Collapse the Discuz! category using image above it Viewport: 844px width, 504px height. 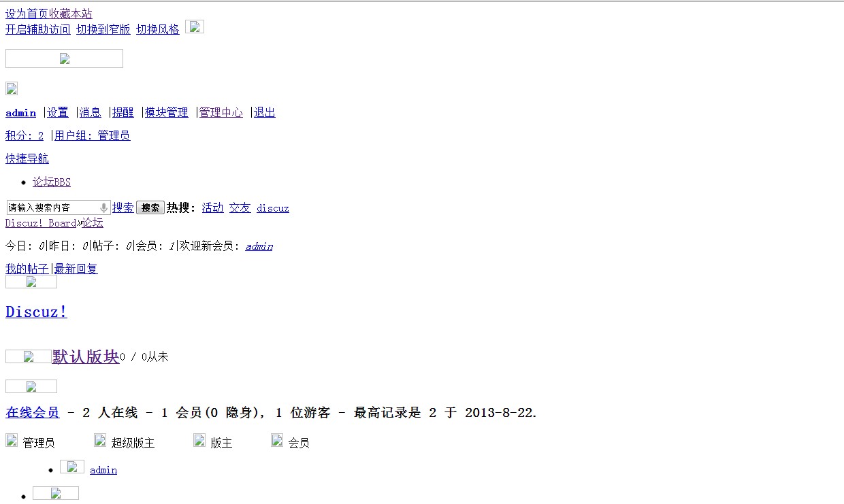pos(31,282)
